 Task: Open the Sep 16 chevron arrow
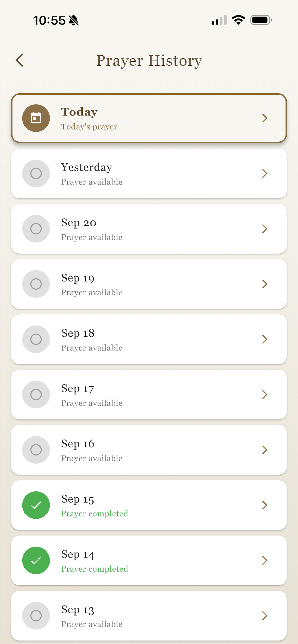point(265,450)
